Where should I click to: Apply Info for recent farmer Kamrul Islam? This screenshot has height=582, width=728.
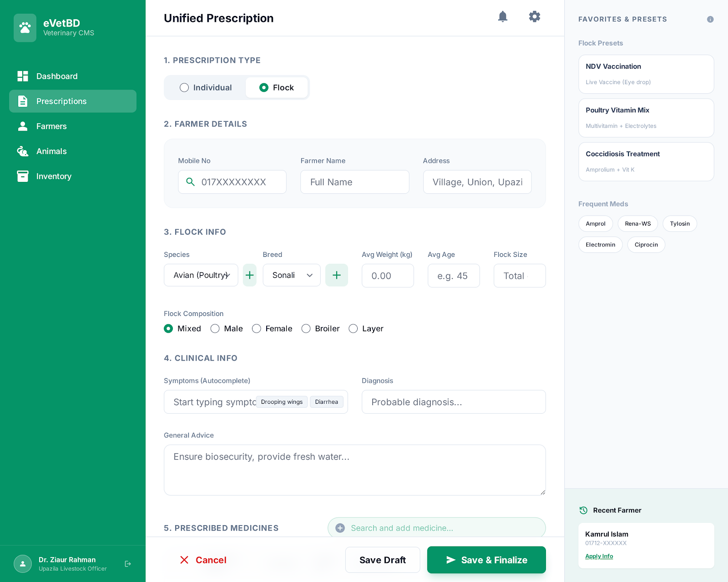click(x=599, y=556)
